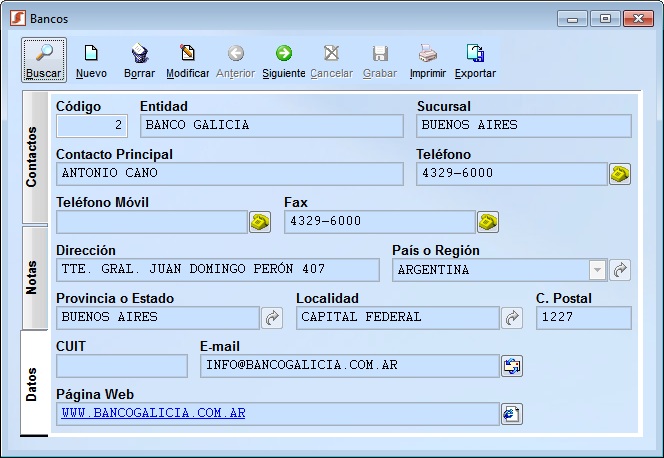Open the www.bancogalicia.com.ar link

click(153, 413)
